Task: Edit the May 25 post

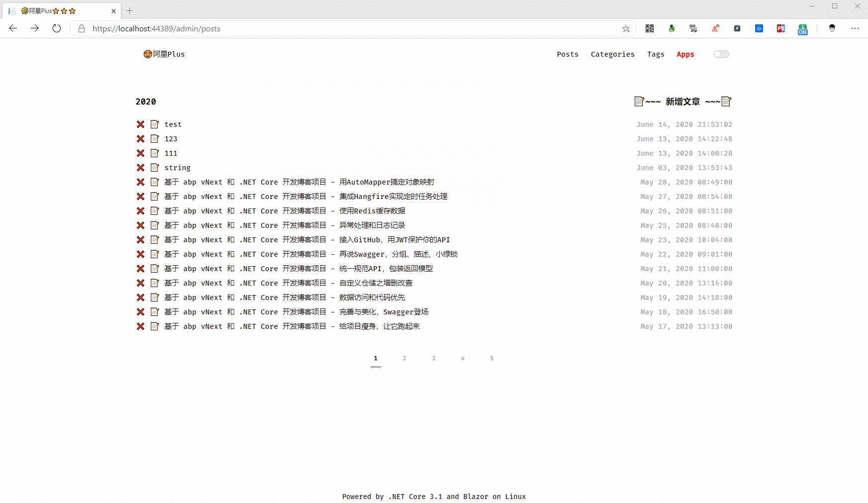Action: tap(155, 225)
